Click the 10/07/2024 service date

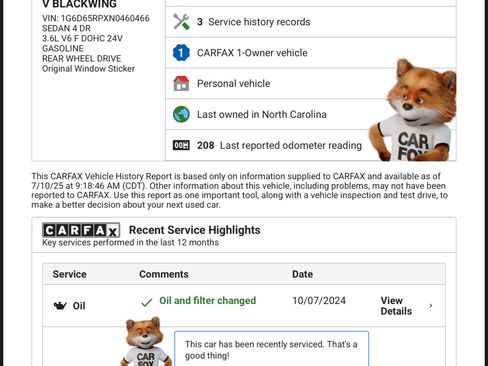(319, 300)
